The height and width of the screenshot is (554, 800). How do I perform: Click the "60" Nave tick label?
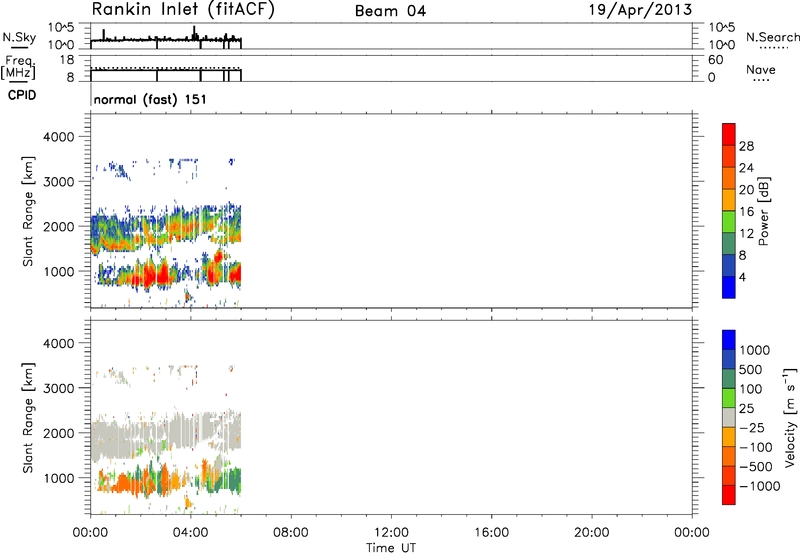[x=715, y=60]
